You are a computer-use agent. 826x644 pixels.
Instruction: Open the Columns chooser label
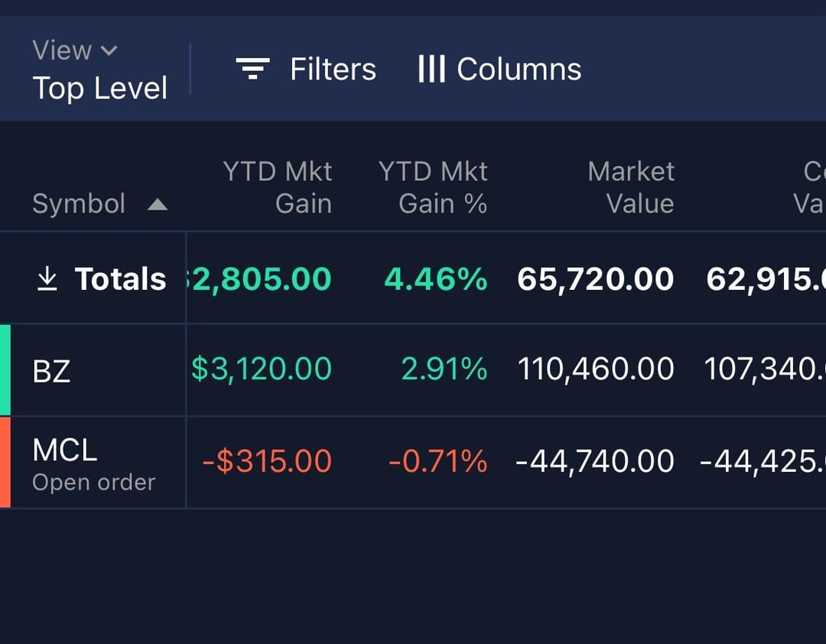coord(519,70)
